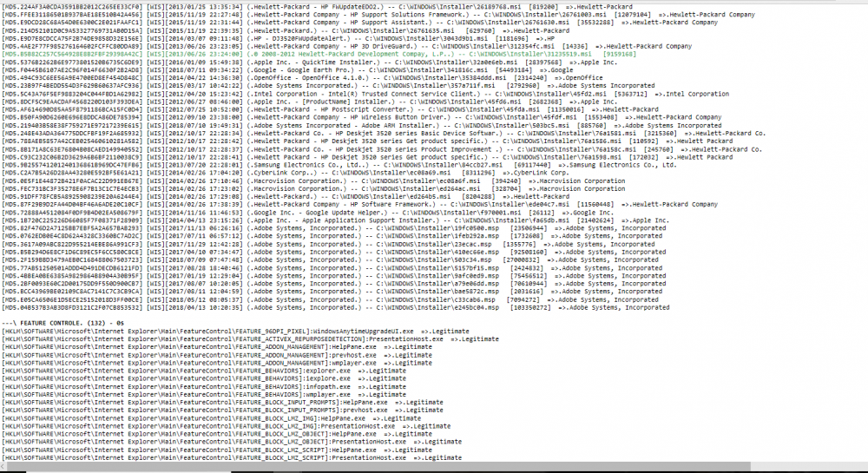Image resolution: width=868 pixels, height=473 pixels.
Task: Click the Apple QuickTime Installer entry
Action: (x=310, y=62)
